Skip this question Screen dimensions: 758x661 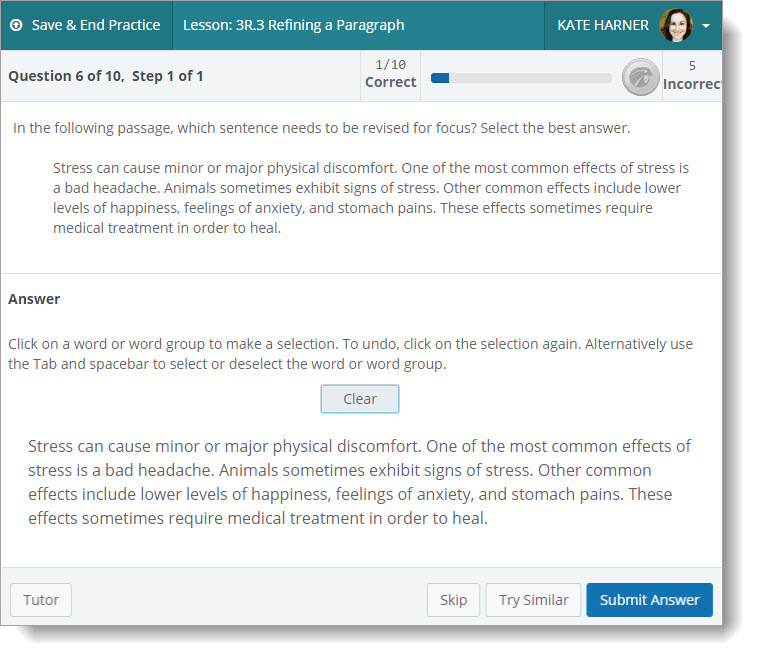tap(453, 600)
